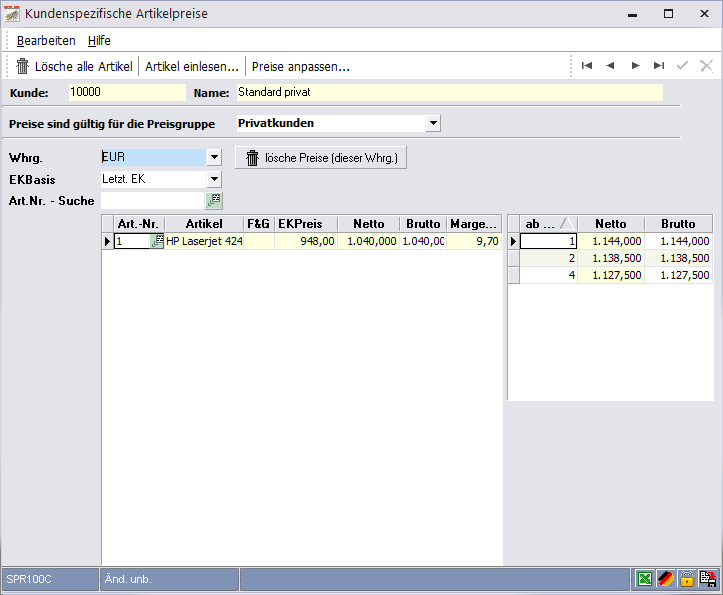This screenshot has height=595, width=723.
Task: Click the Excel export icon in status bar
Action: tap(645, 578)
